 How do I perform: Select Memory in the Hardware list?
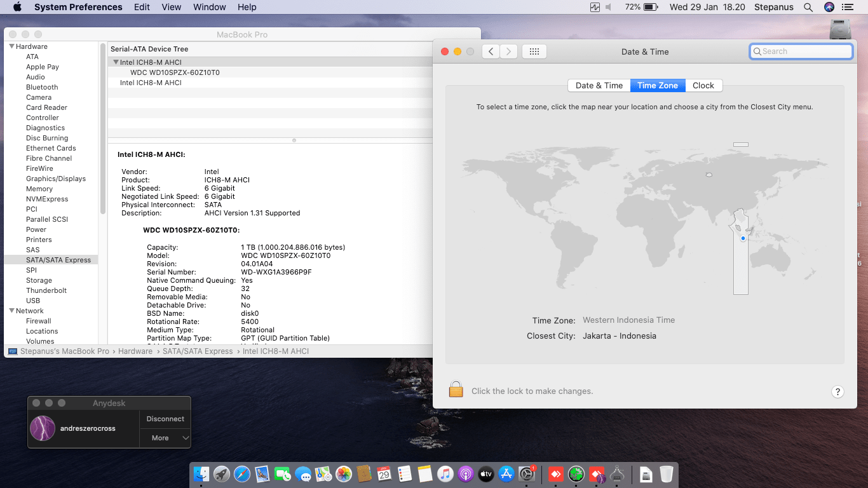(39, 189)
